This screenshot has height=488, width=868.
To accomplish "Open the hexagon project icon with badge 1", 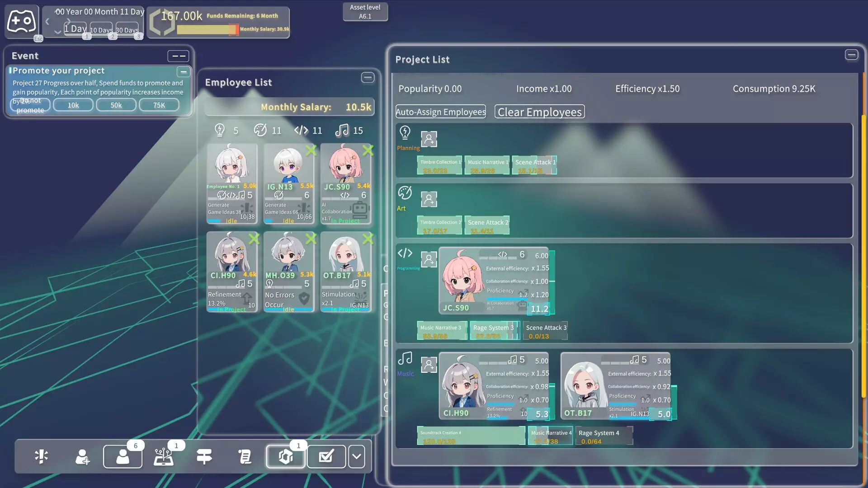I will coord(285,456).
